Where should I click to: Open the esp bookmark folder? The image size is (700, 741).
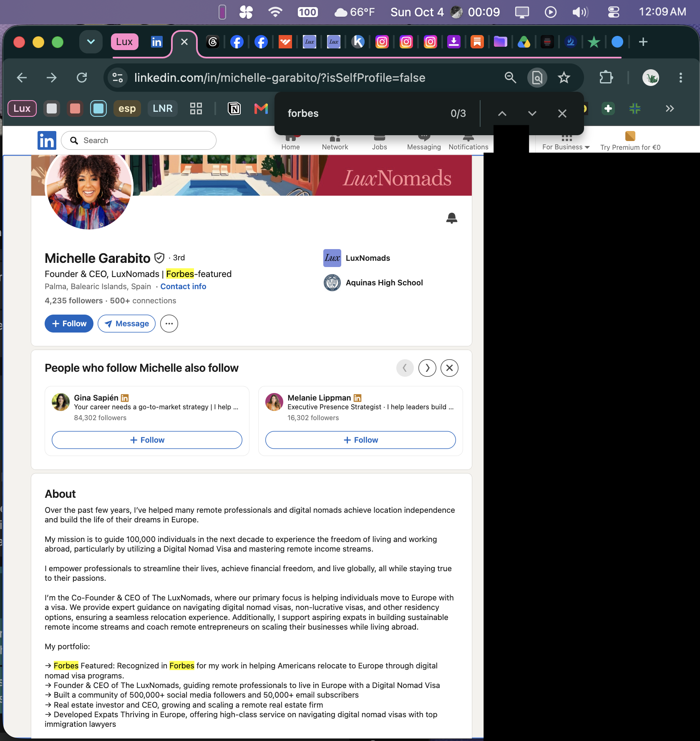click(x=127, y=109)
